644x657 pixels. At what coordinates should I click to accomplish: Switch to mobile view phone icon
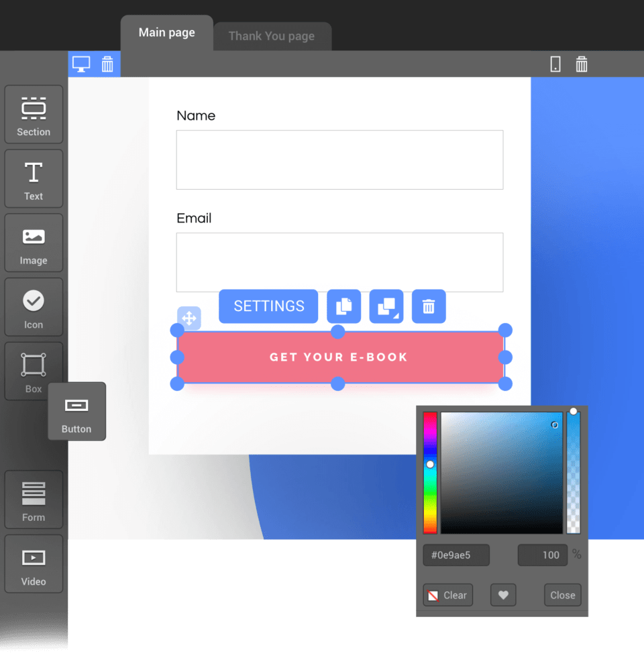click(555, 64)
